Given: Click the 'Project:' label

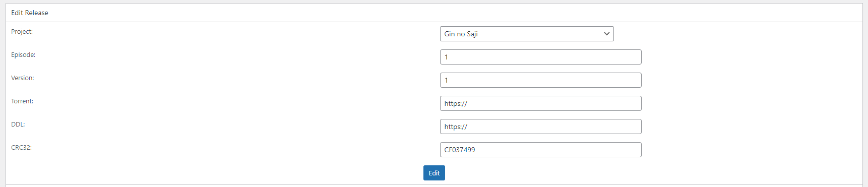Looking at the screenshot, I should 22,32.
